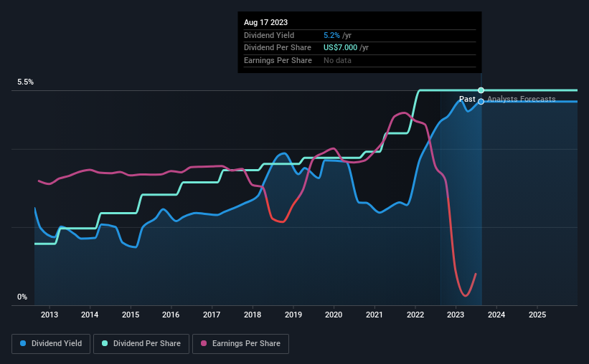This screenshot has height=364, width=589.
Task: Click the 2019 x-axis label
Action: coord(293,315)
